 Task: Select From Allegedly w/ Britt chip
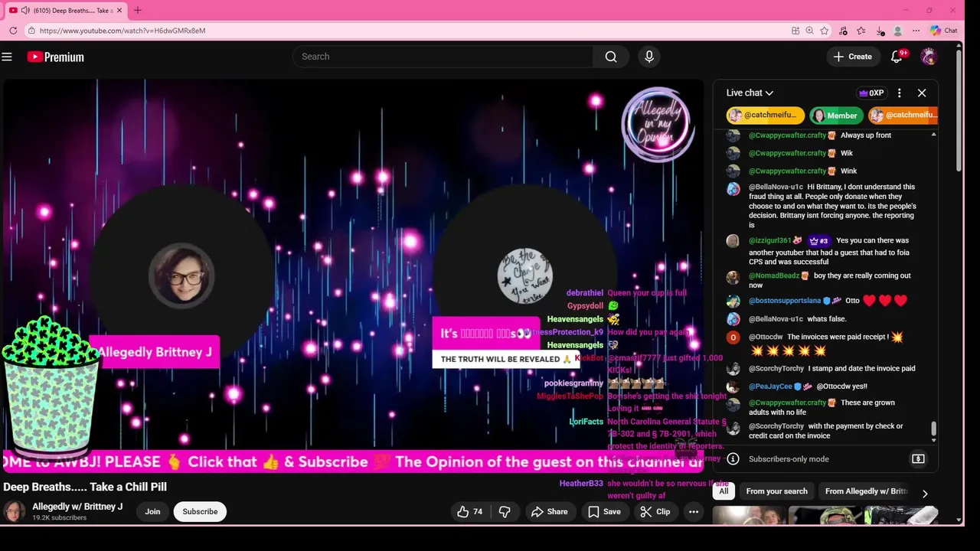866,491
